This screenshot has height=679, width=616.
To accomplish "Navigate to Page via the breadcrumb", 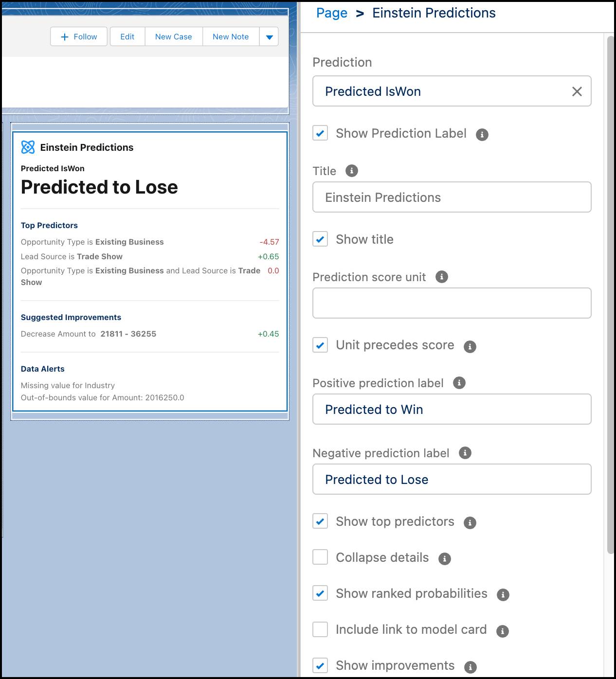I will tap(331, 13).
